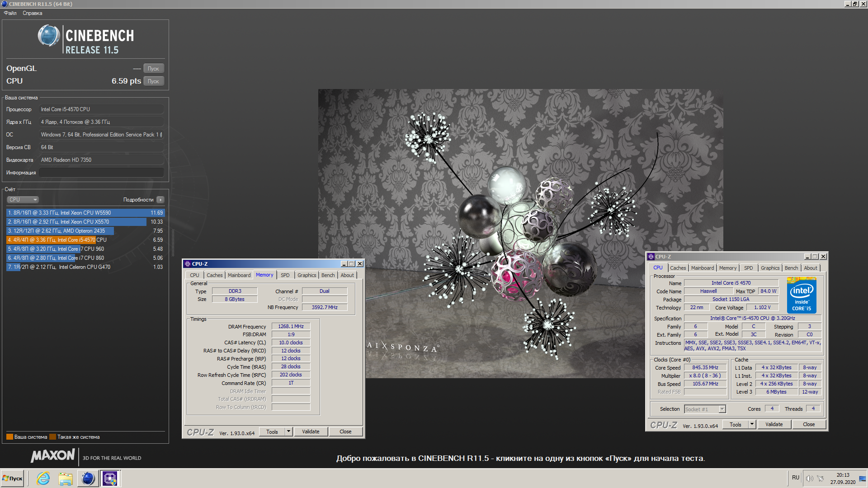
Task: Open the volume speaker tray icon
Action: [809, 478]
